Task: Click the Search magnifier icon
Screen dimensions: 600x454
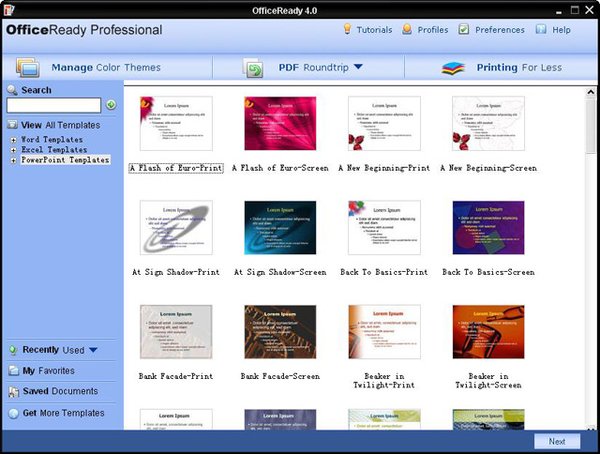Action: (12, 90)
